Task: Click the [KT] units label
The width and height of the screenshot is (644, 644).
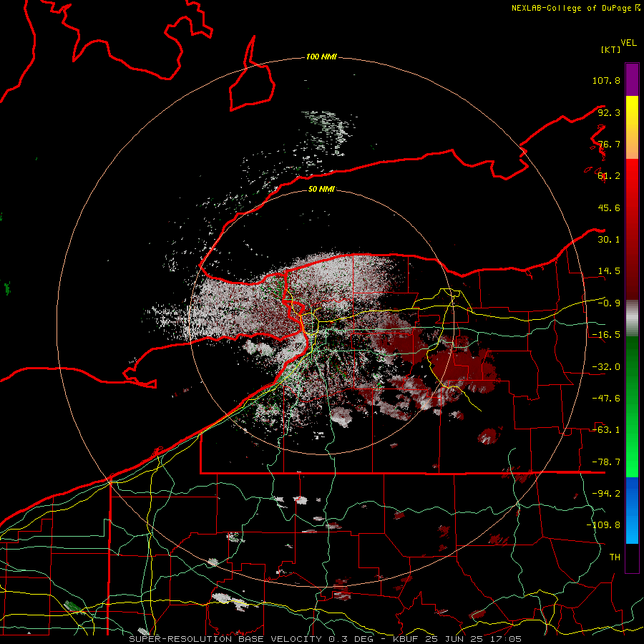Action: click(x=611, y=49)
